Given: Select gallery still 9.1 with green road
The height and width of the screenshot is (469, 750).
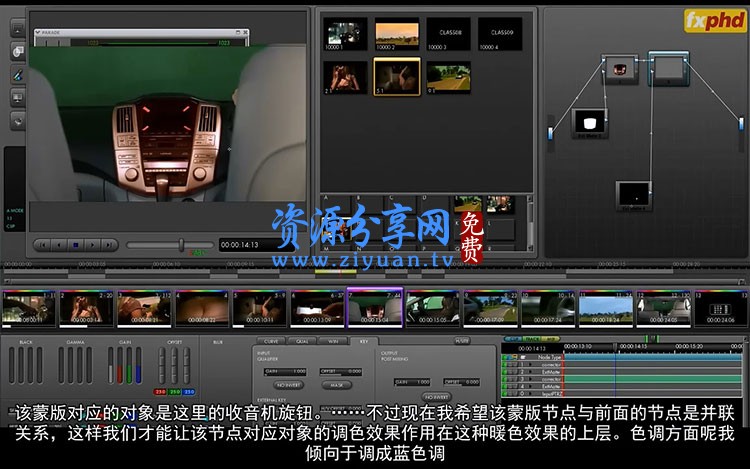Looking at the screenshot, I should point(449,77).
